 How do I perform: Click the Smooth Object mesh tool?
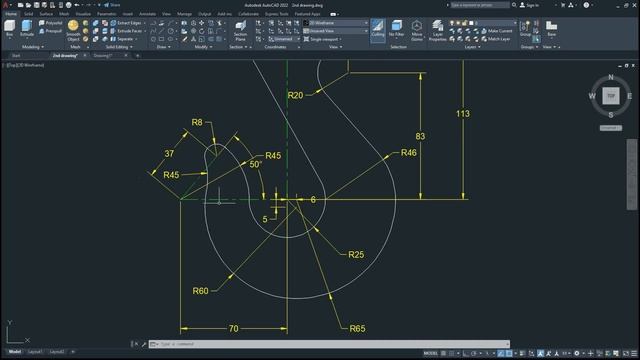(x=73, y=31)
